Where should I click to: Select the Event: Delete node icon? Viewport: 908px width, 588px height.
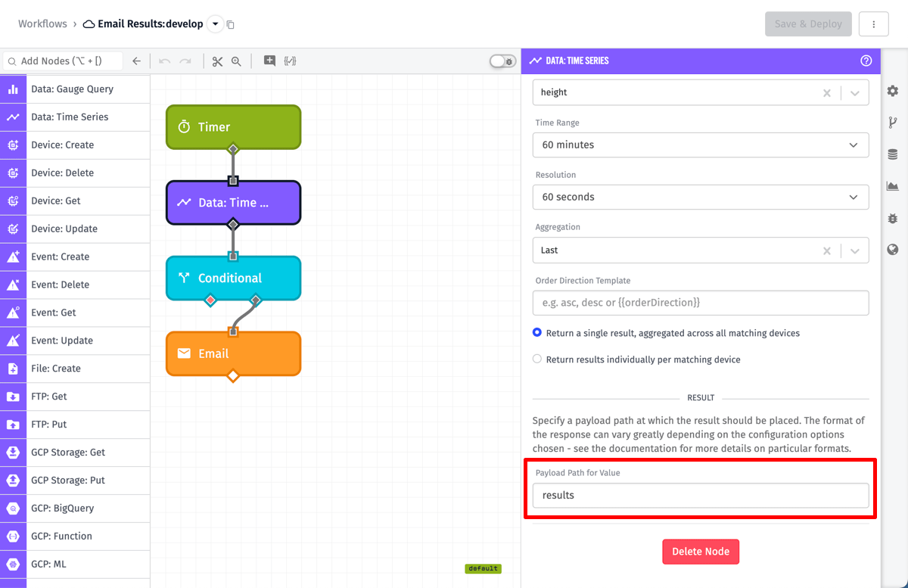point(13,285)
